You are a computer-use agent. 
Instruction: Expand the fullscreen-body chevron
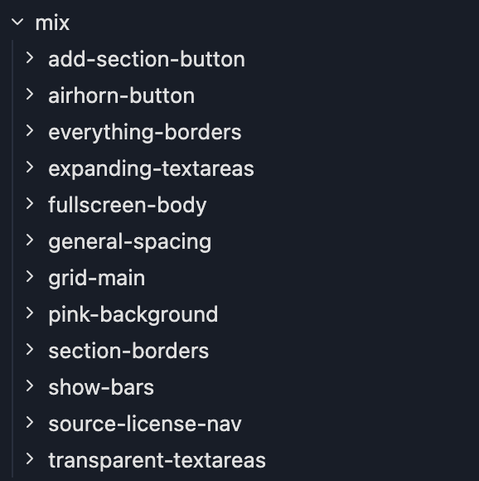pyautogui.click(x=30, y=204)
